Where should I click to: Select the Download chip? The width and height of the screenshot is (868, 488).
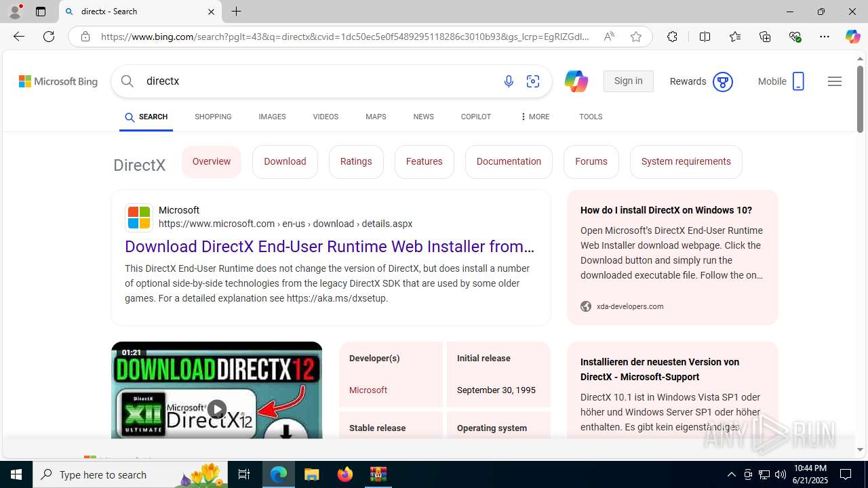tap(285, 161)
